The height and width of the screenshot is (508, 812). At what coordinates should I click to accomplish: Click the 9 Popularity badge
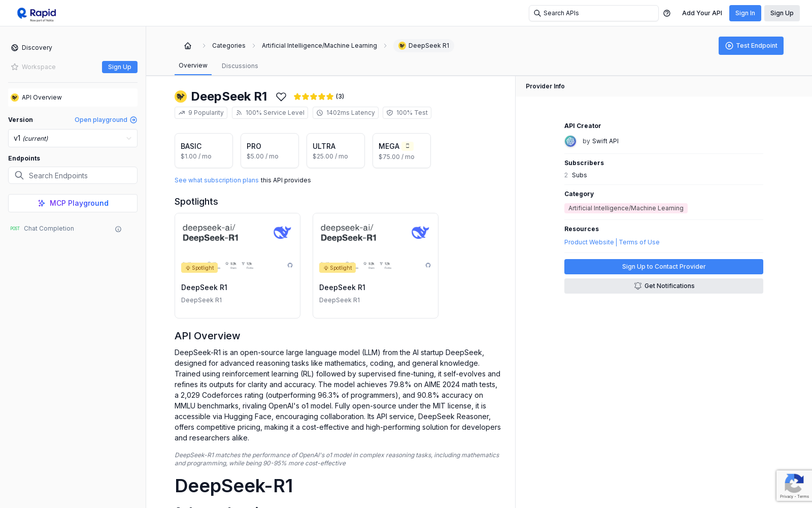tap(201, 113)
